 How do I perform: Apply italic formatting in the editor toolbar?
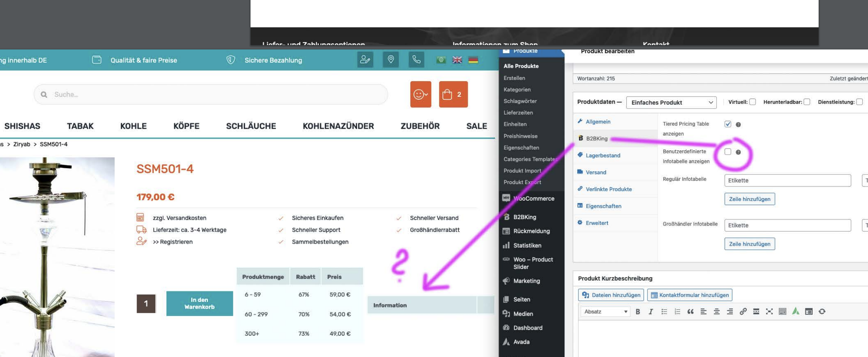[x=651, y=312]
